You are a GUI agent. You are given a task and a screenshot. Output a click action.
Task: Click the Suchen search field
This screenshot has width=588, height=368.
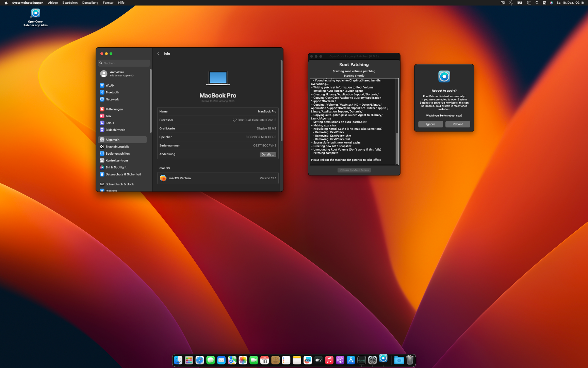[125, 63]
